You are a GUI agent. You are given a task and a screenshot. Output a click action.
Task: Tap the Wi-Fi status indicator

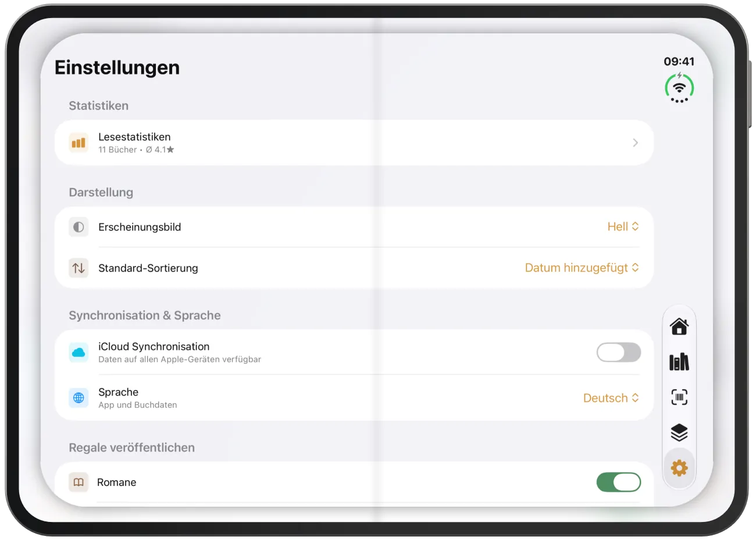679,88
